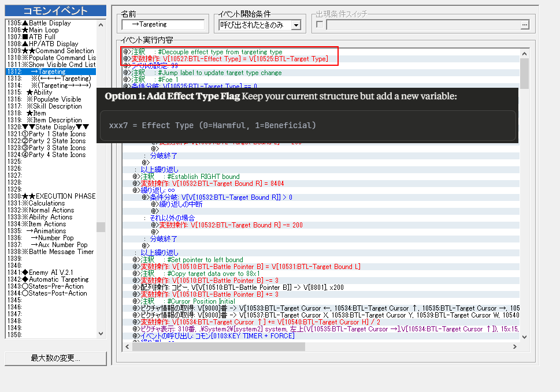Select common event 1314 (Targeting→→→)

tap(51, 85)
